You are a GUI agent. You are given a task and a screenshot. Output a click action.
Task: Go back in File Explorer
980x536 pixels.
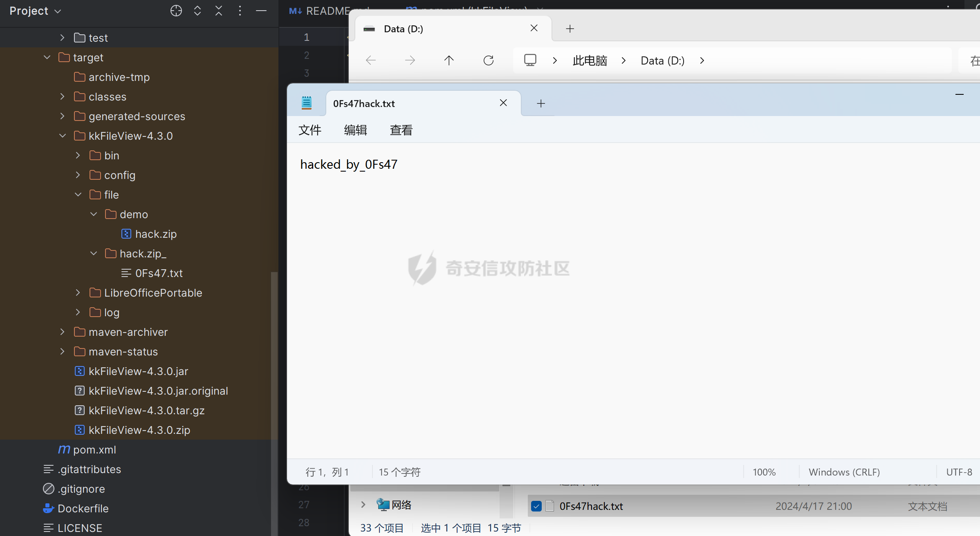point(370,60)
